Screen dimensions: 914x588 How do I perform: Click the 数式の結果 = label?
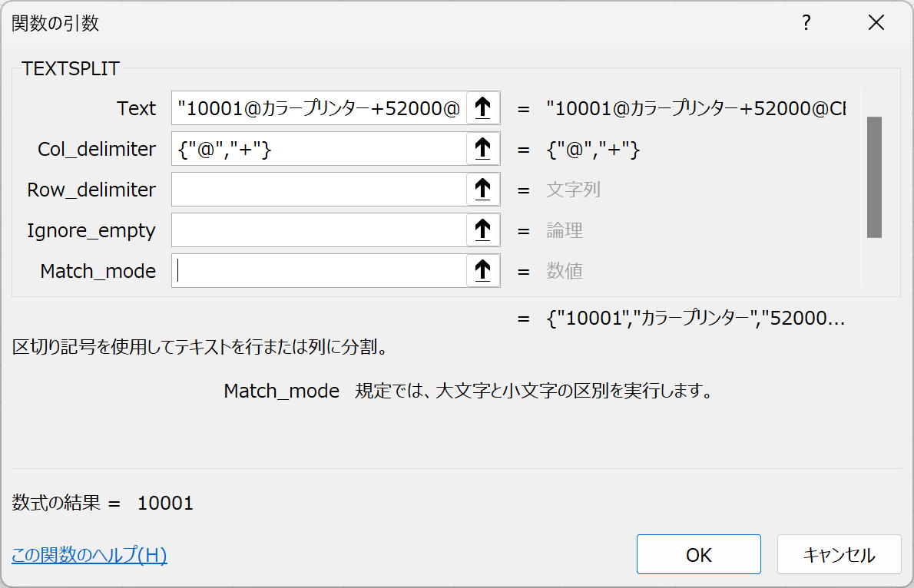tap(66, 503)
